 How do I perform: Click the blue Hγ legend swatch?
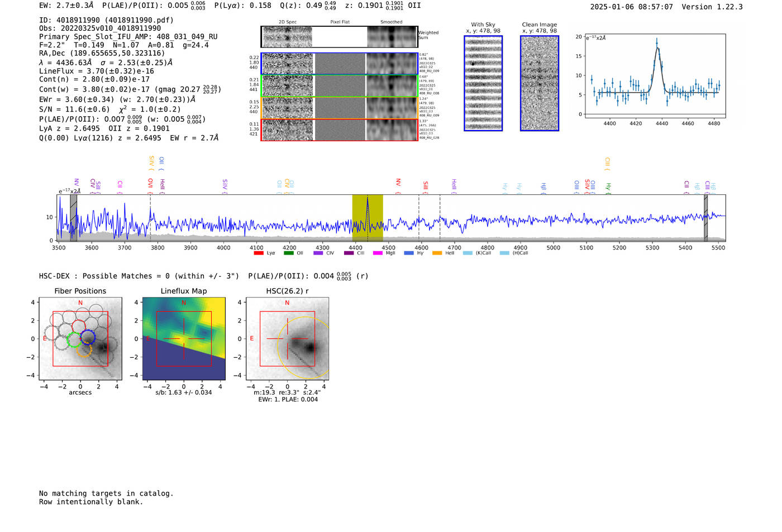click(409, 253)
